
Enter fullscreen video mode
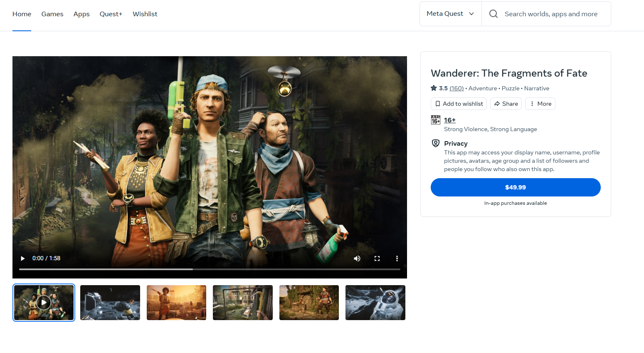coord(377,259)
